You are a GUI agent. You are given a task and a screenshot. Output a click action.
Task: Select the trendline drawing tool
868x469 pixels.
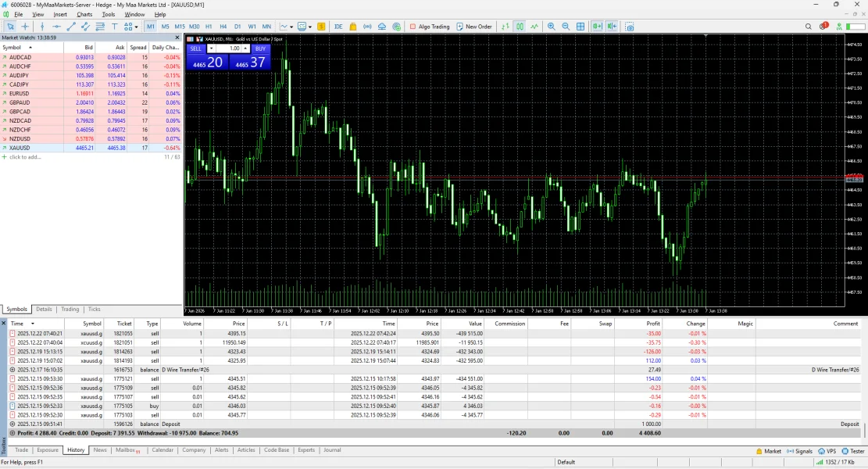[70, 27]
